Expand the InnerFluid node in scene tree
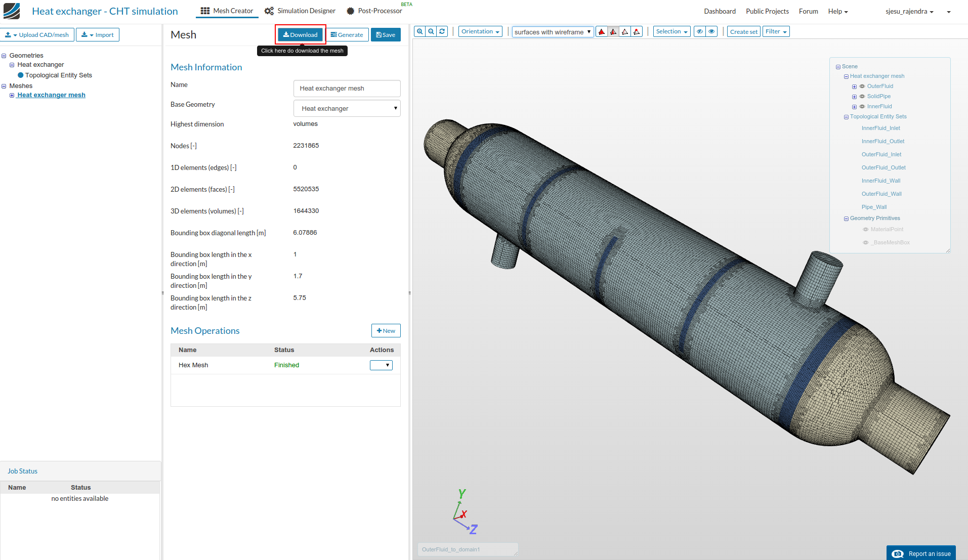The height and width of the screenshot is (560, 968). click(x=854, y=107)
